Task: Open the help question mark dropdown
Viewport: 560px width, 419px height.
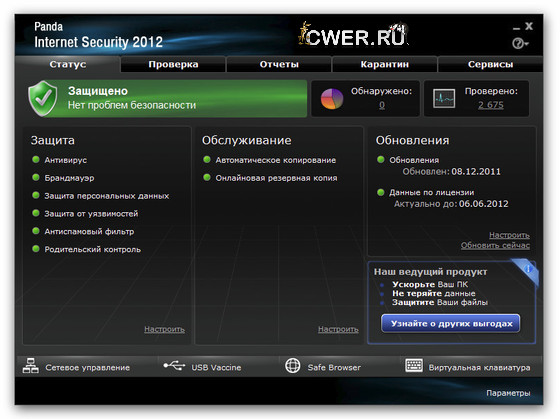Action: tap(520, 44)
